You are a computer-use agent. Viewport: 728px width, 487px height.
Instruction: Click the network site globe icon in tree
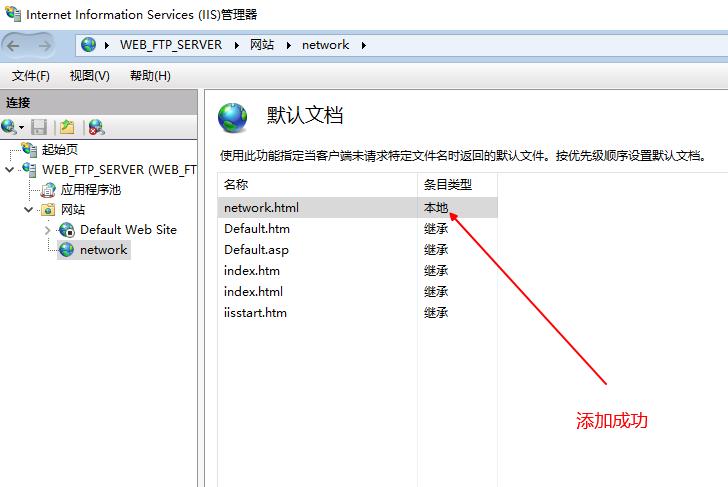66,249
